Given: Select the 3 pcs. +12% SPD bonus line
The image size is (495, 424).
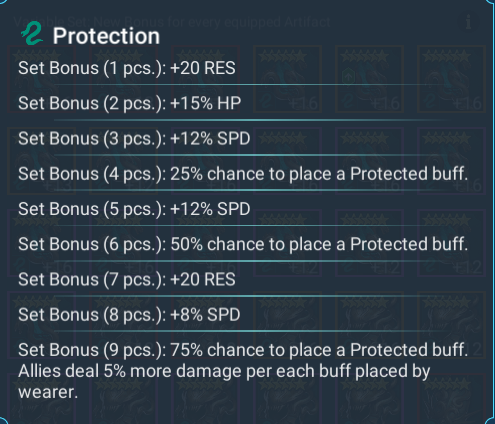Looking at the screenshot, I should pos(134,138).
